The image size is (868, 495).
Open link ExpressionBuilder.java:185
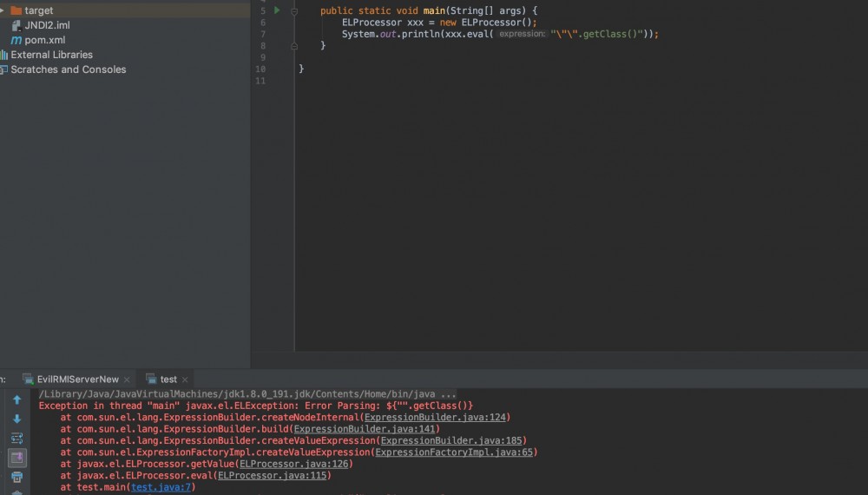[x=451, y=441]
